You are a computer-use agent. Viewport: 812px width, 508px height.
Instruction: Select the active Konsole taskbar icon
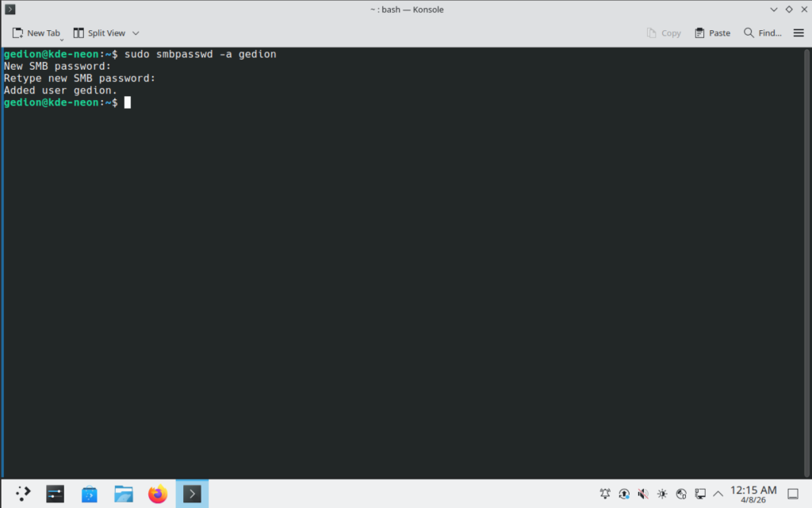click(x=191, y=493)
